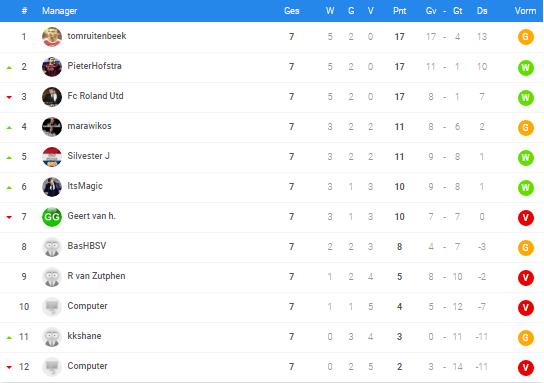Image resolution: width=544 pixels, height=383 pixels.
Task: Click the Manager column header
Action: pyautogui.click(x=60, y=11)
